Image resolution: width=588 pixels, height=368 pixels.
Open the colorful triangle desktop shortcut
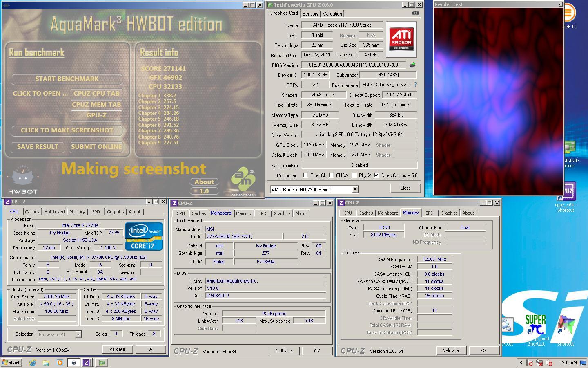566,330
